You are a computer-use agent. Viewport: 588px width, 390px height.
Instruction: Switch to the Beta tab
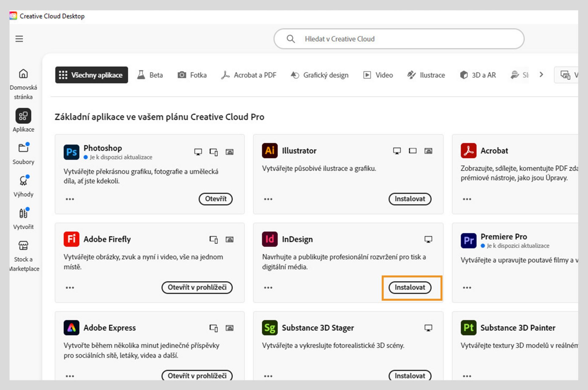pyautogui.click(x=150, y=75)
